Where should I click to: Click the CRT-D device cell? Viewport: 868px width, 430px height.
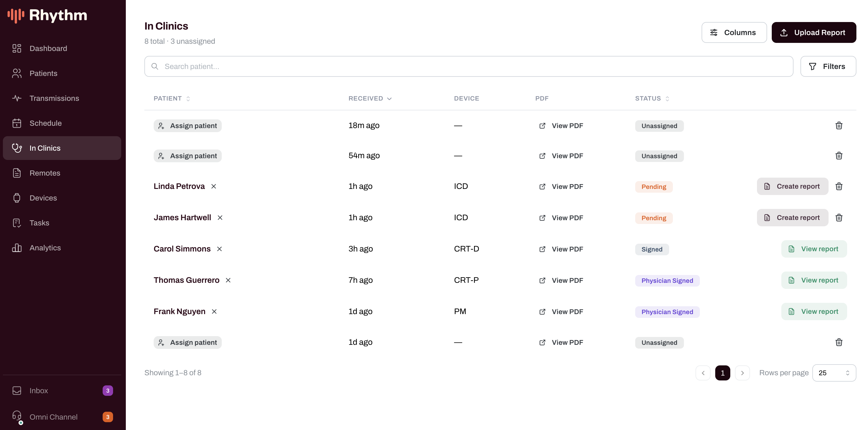point(466,249)
